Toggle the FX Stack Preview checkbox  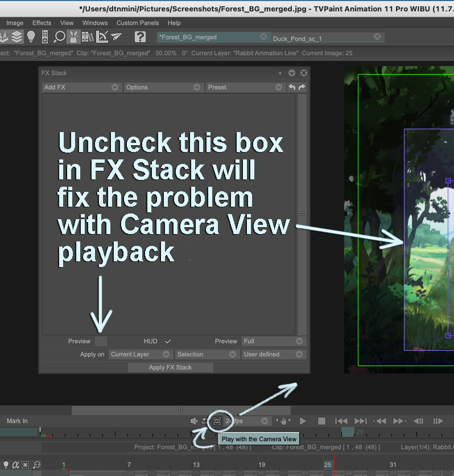point(101,341)
